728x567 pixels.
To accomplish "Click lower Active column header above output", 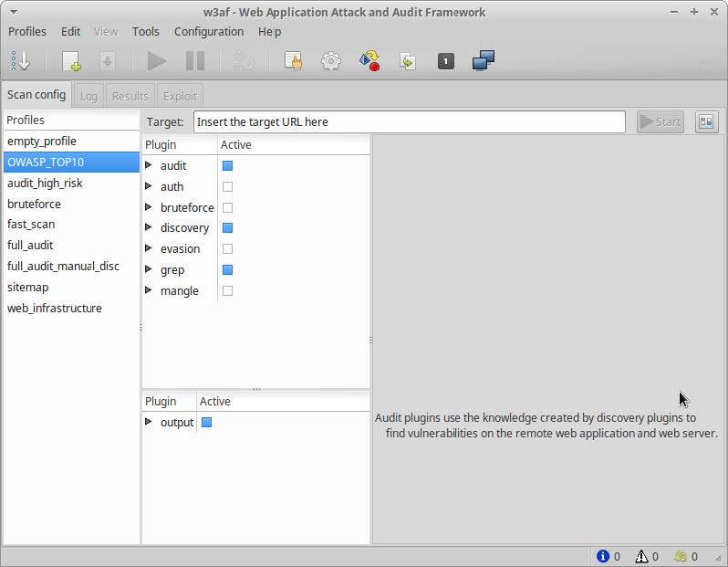I will click(283, 401).
